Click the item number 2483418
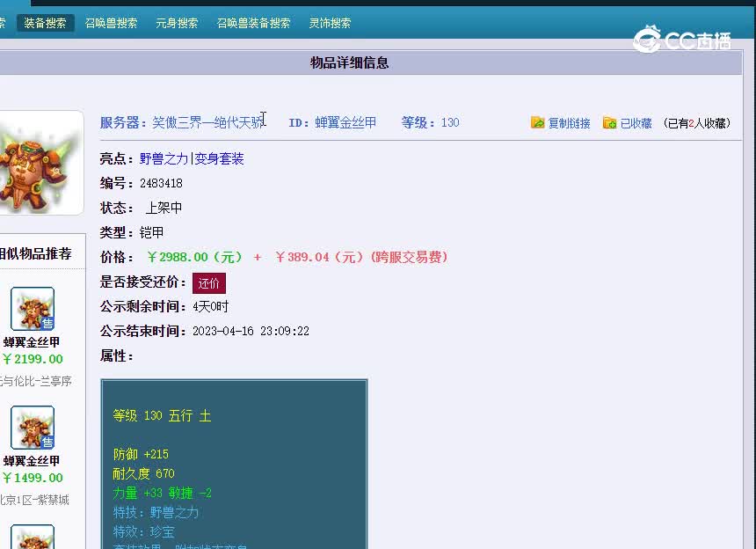 (x=161, y=183)
